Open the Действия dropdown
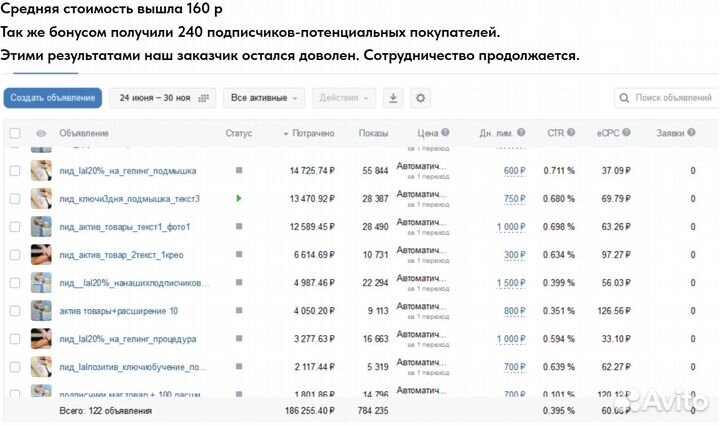 (344, 98)
